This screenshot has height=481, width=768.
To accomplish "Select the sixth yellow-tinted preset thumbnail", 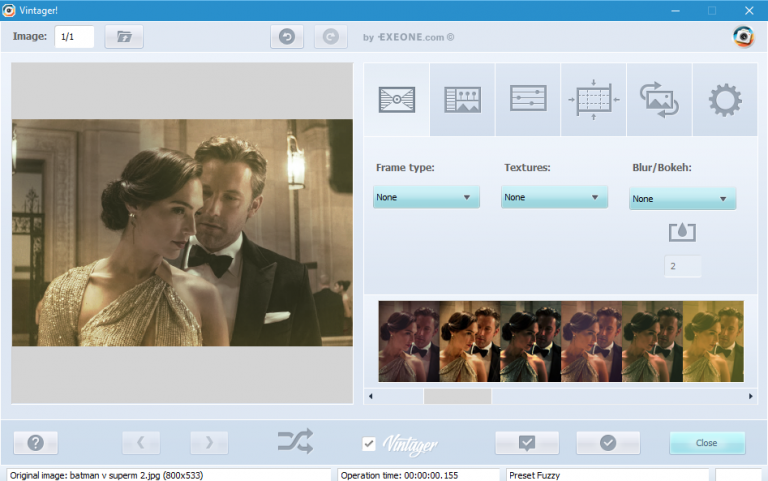I will [x=713, y=341].
